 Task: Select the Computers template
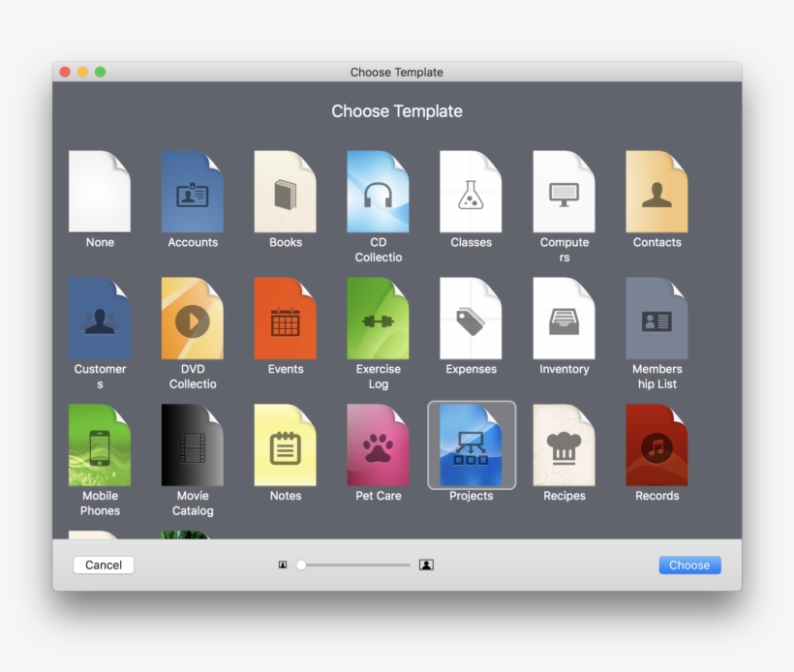point(564,190)
